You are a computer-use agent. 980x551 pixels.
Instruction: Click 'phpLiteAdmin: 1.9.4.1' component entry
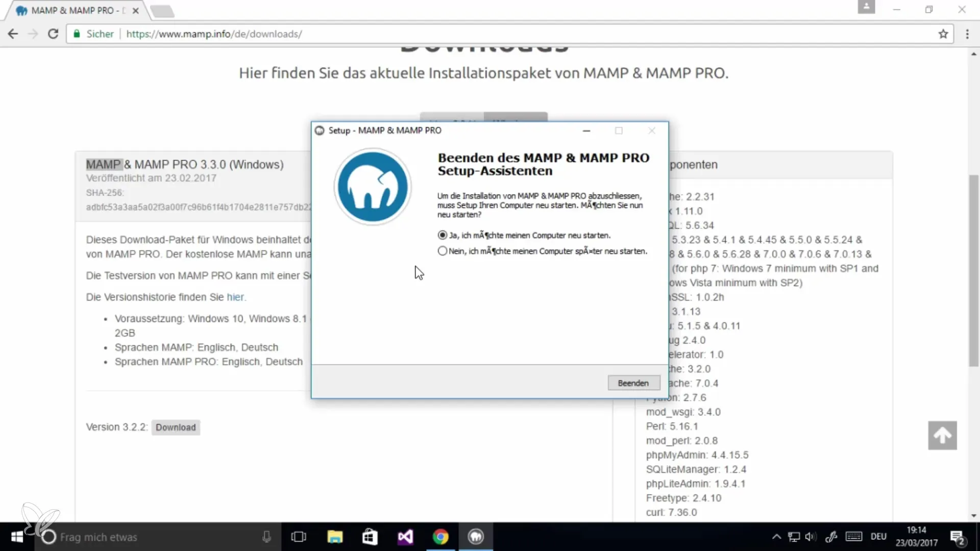(x=696, y=484)
